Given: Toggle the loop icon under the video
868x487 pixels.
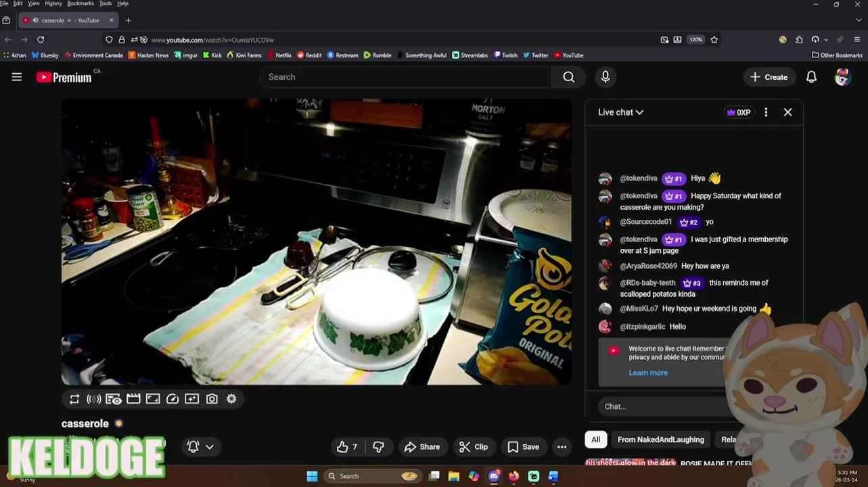Looking at the screenshot, I should 74,399.
